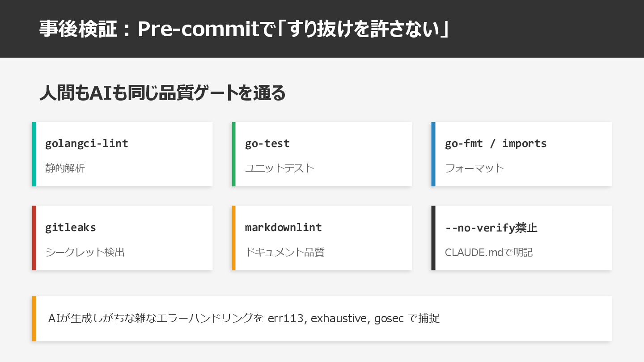The width and height of the screenshot is (644, 362).
Task: Click the dark accent bar on --no-verify card
Action: [x=433, y=238]
